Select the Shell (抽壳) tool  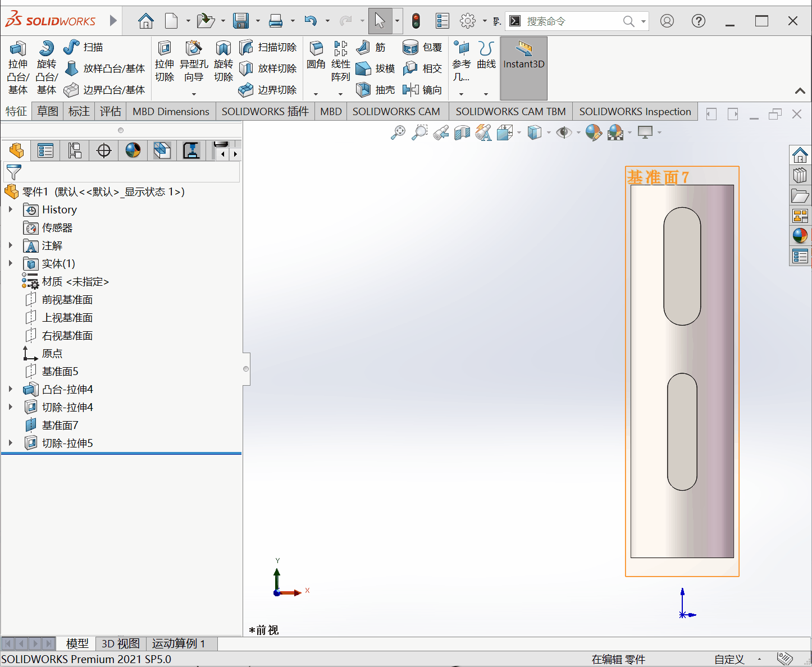click(x=376, y=90)
